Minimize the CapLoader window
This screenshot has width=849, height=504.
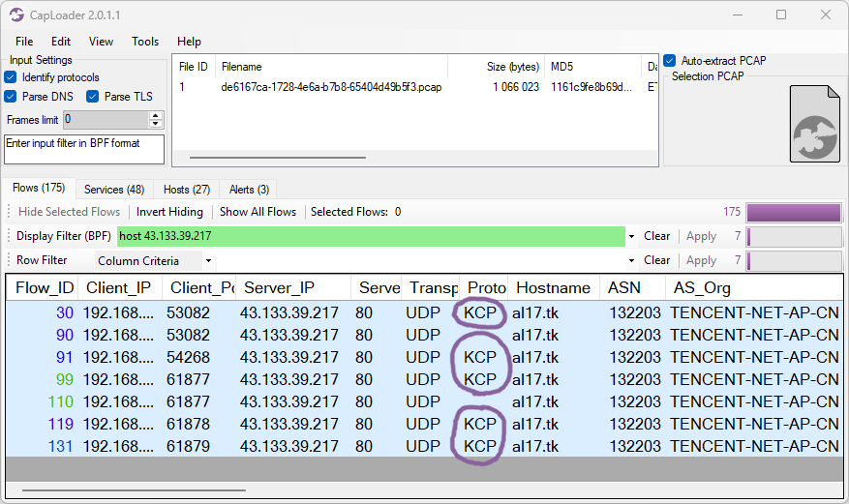(738, 15)
